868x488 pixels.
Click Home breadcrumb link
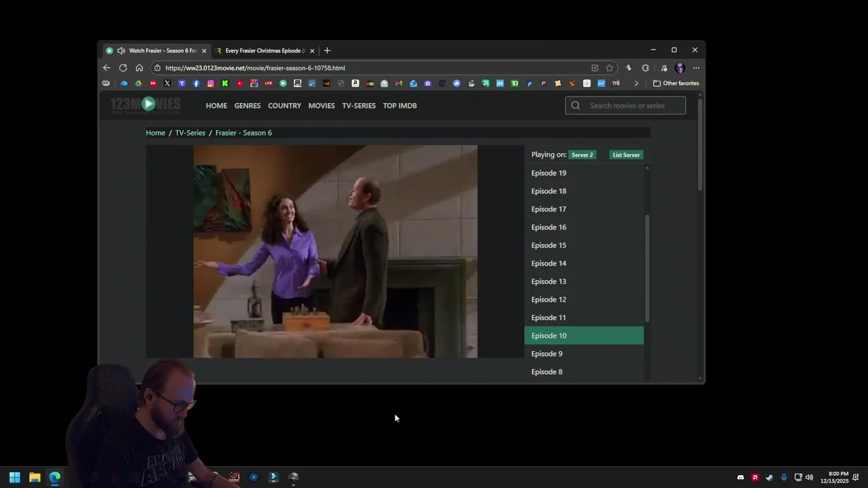point(155,133)
